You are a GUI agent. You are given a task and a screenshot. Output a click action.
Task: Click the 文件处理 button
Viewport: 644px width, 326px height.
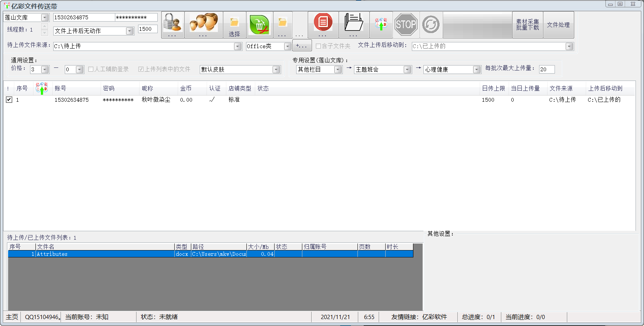558,25
